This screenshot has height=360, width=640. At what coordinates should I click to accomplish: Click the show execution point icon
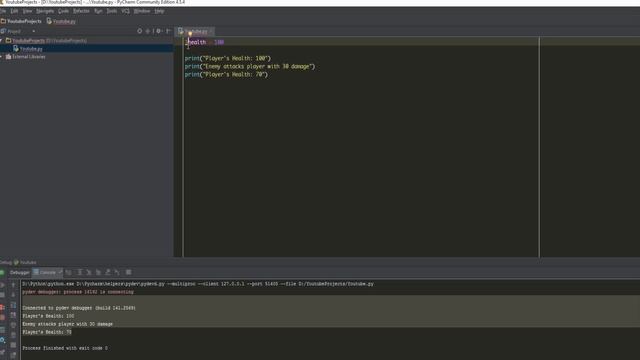(x=69, y=272)
